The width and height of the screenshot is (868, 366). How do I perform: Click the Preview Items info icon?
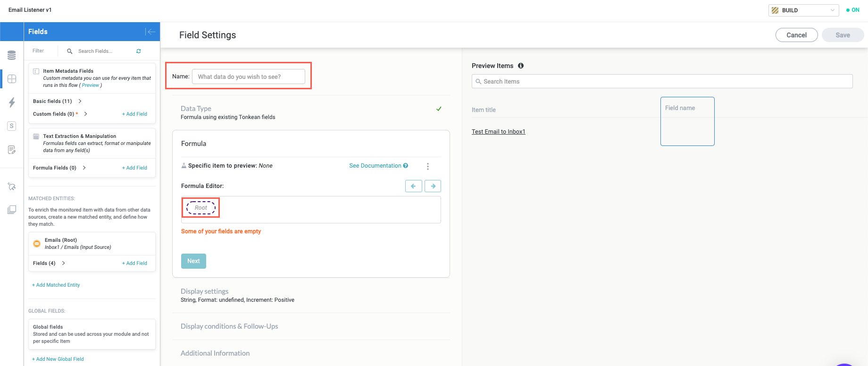[521, 66]
